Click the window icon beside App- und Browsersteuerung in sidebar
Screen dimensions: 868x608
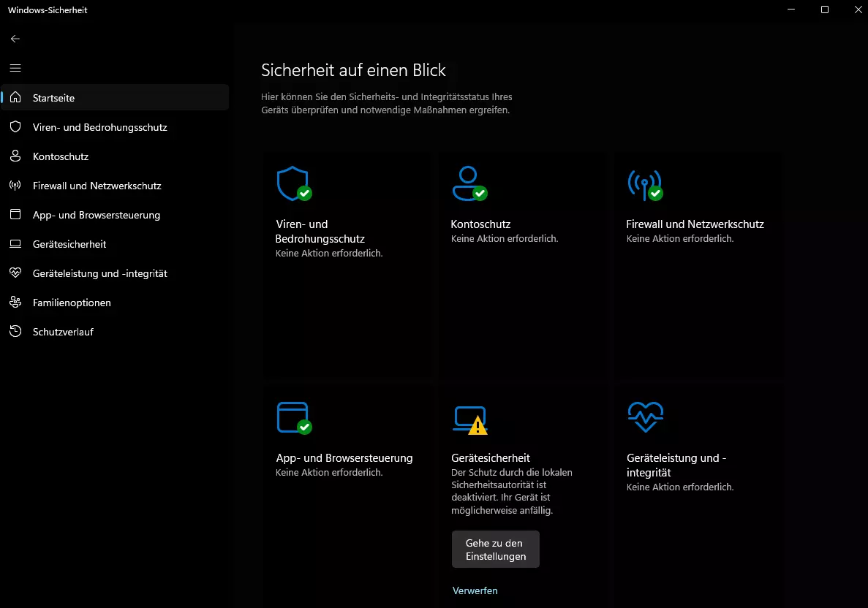tap(15, 215)
